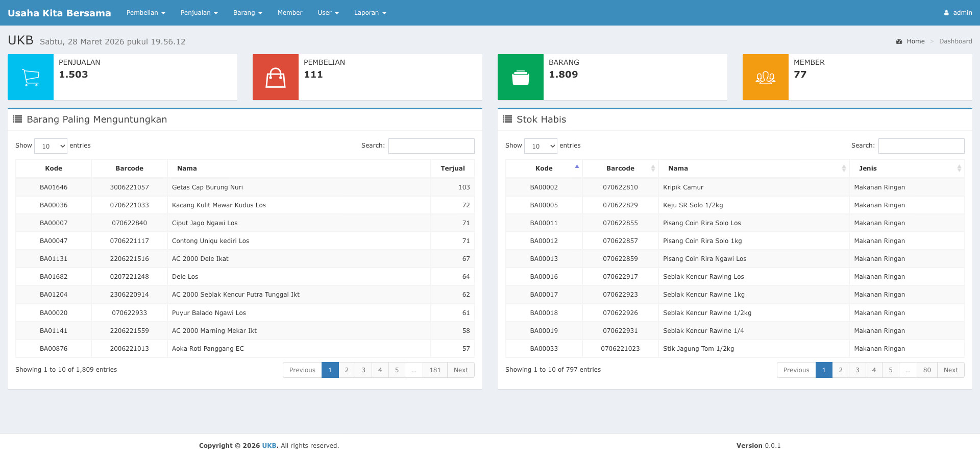
Task: Click the list icon beside Stok Habis
Action: click(507, 119)
